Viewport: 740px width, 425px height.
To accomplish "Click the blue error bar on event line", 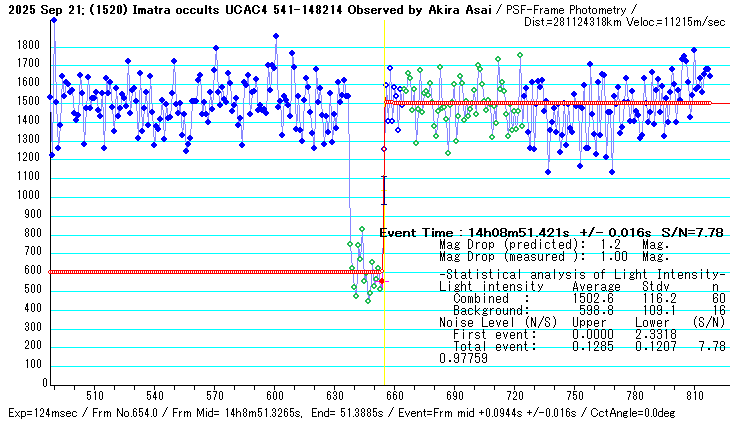I will pyautogui.click(x=385, y=190).
